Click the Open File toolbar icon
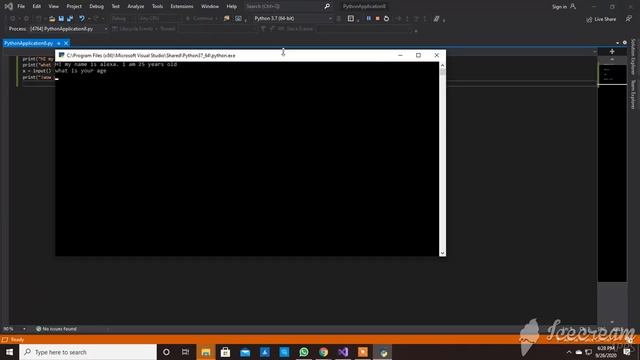 52,19
